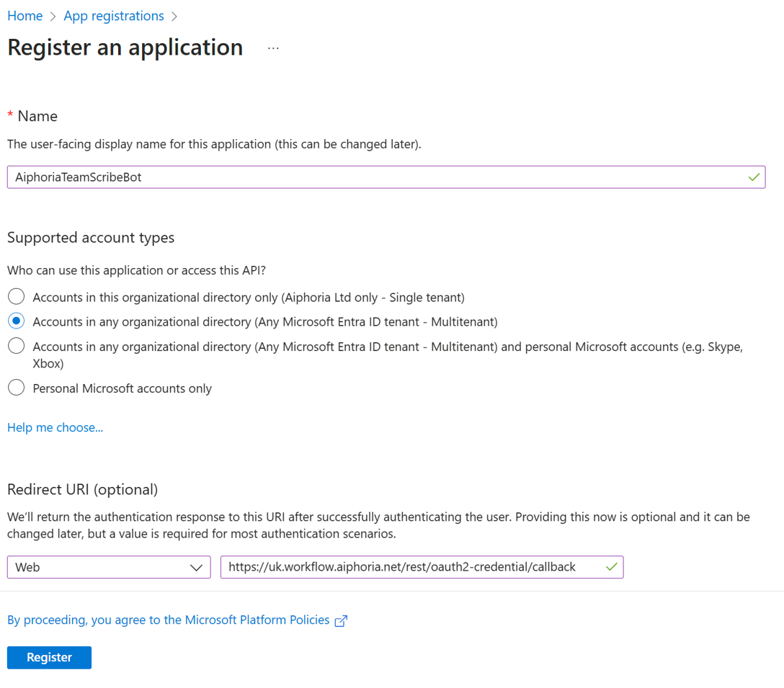Click the checkmark in the Redirect URI field
This screenshot has height=688, width=784.
[610, 567]
